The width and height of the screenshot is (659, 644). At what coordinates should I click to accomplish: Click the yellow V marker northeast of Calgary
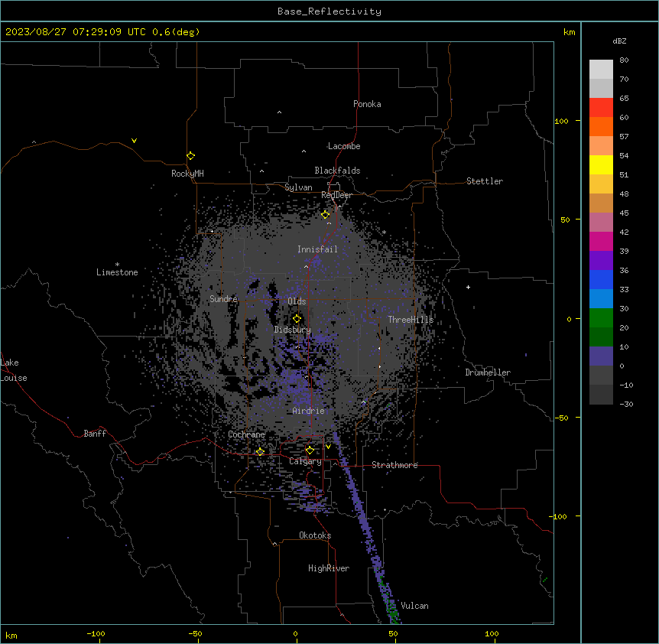(x=328, y=447)
